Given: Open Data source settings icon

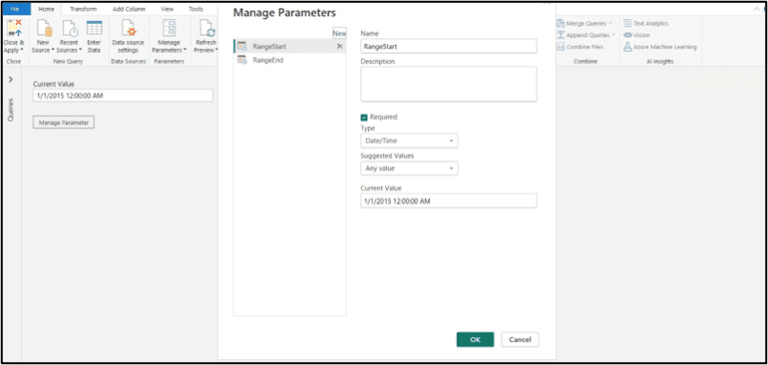Looking at the screenshot, I should tap(128, 28).
